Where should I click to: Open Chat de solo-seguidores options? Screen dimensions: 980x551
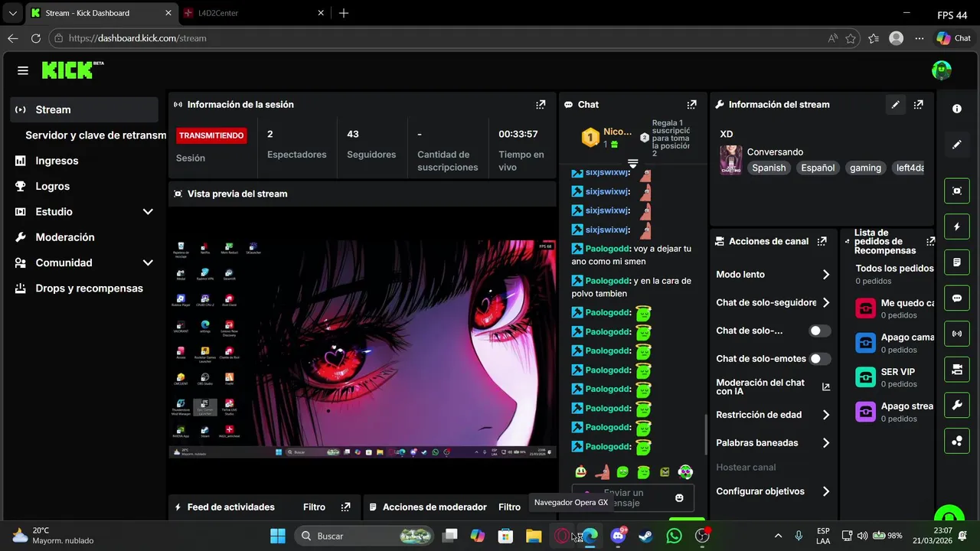pyautogui.click(x=773, y=303)
